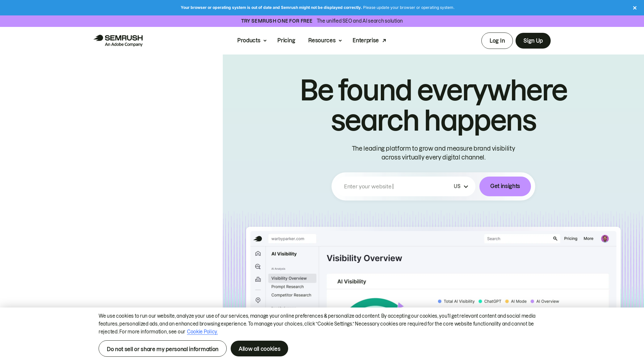This screenshot has width=644, height=361.
Task: Click the user avatar in the dashboard preview
Action: [605, 239]
